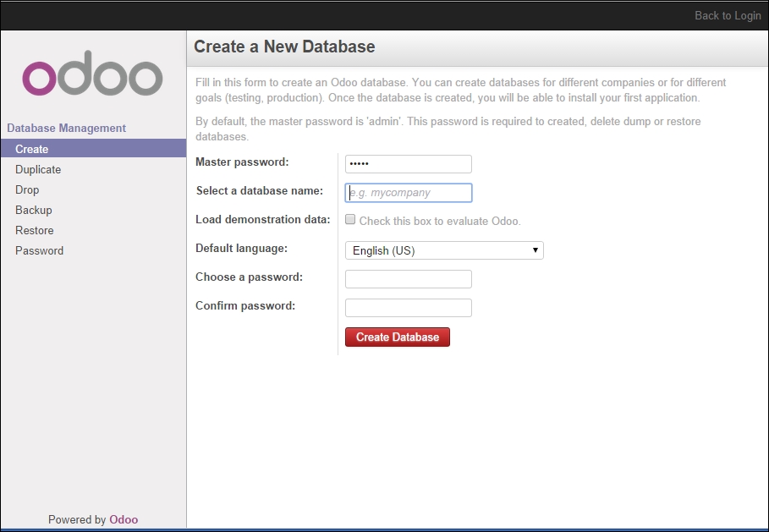The image size is (769, 532).
Task: Open the Backup section
Action: click(33, 211)
